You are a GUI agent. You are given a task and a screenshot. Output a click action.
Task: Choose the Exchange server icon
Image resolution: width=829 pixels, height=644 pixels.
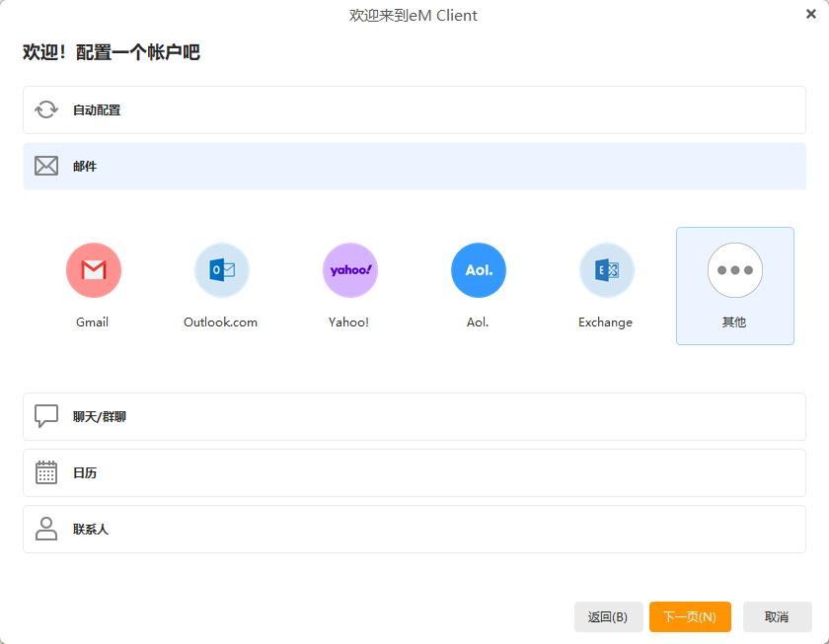(607, 270)
